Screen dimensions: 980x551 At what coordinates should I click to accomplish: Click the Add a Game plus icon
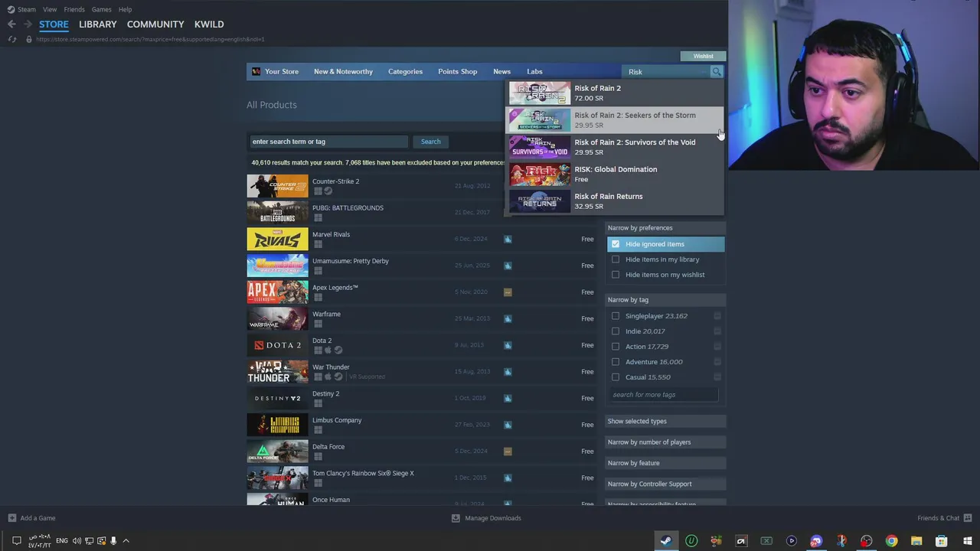point(11,518)
